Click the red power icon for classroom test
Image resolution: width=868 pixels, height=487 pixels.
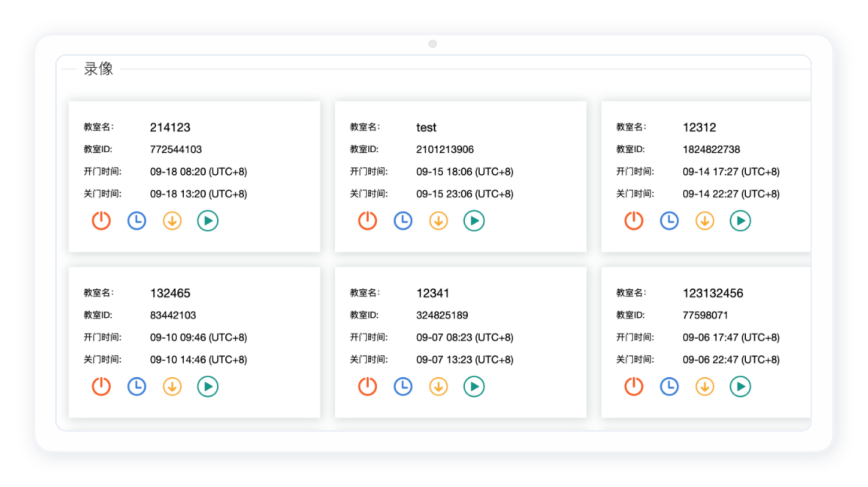pos(367,221)
